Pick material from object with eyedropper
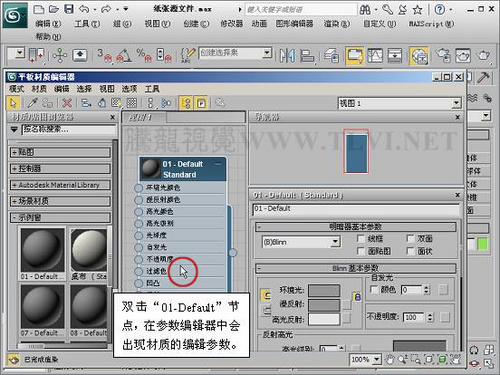Viewport: 500px width, 375px height. pyautogui.click(x=32, y=103)
